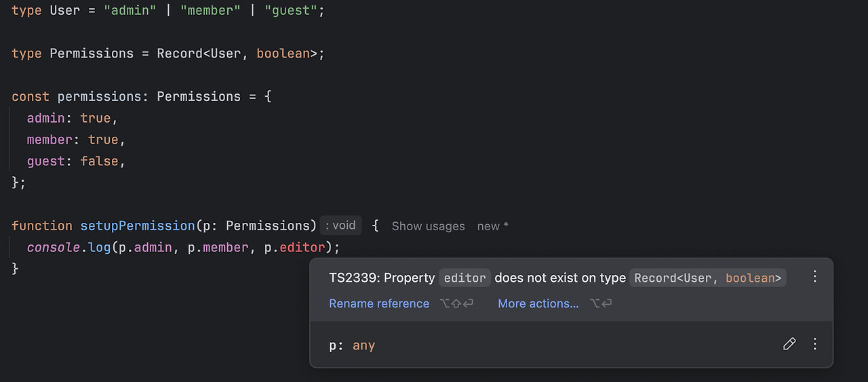Click 'Record<User, boolean>' chip in the tooltip
This screenshot has width=868, height=382.
tap(708, 278)
